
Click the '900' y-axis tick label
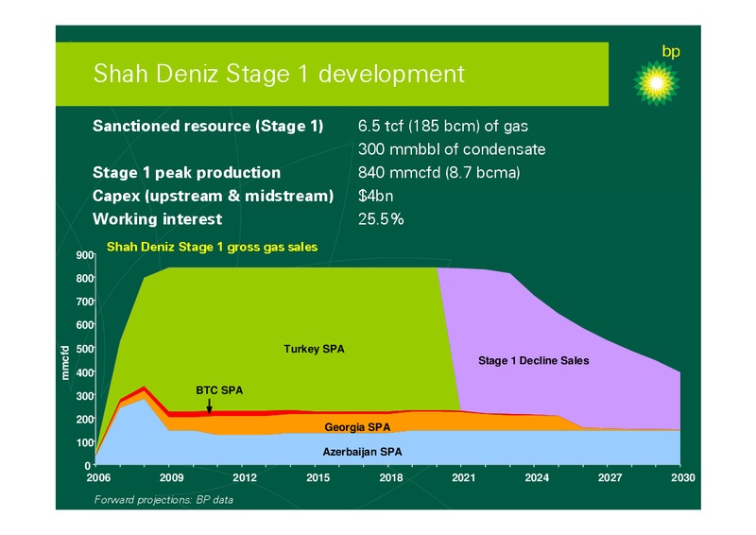pyautogui.click(x=84, y=255)
